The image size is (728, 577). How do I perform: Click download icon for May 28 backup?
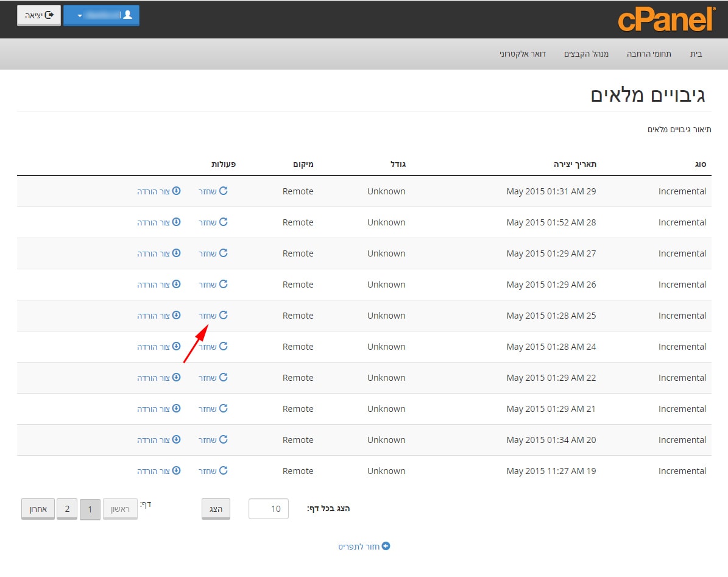pos(177,222)
